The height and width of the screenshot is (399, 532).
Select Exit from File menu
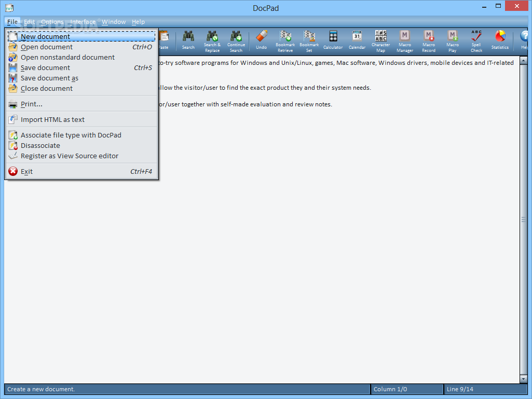pyautogui.click(x=81, y=171)
